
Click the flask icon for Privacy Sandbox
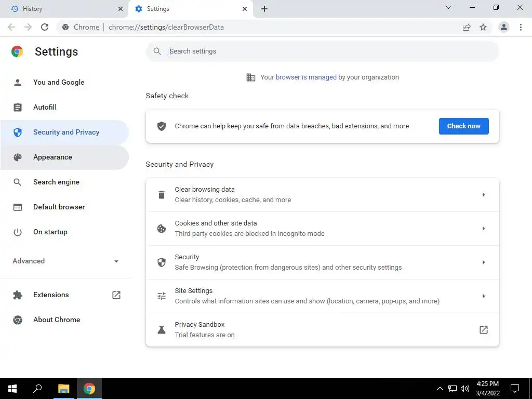point(162,330)
